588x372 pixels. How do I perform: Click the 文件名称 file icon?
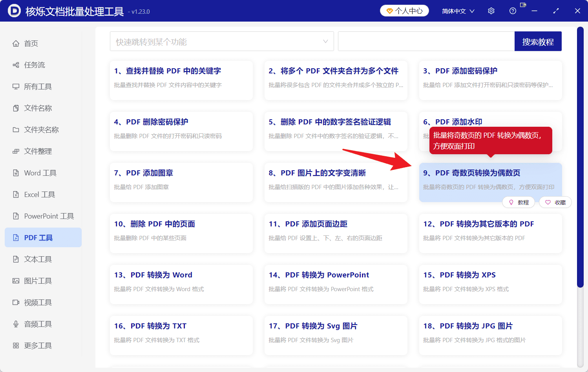[x=16, y=108]
